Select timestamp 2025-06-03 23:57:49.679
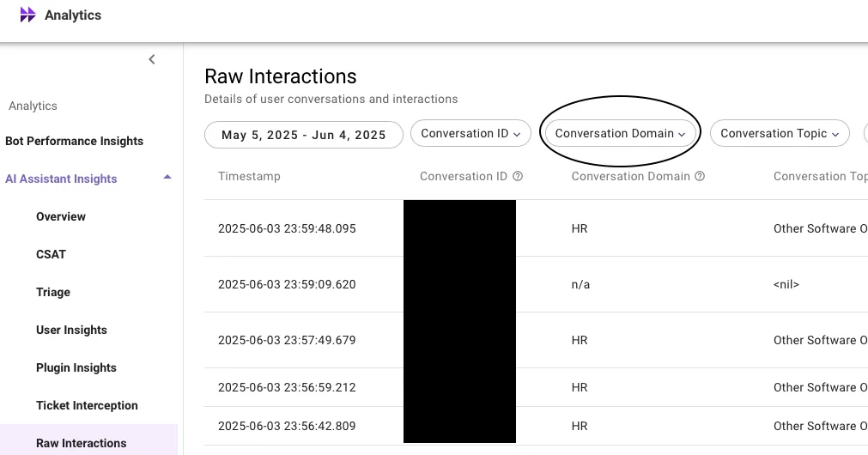This screenshot has height=455, width=868. 287,341
